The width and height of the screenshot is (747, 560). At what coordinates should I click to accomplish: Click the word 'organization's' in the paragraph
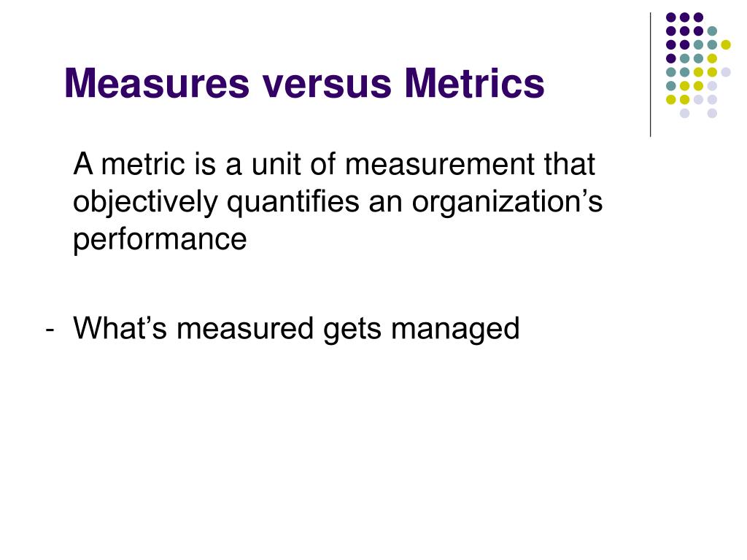[x=507, y=202]
